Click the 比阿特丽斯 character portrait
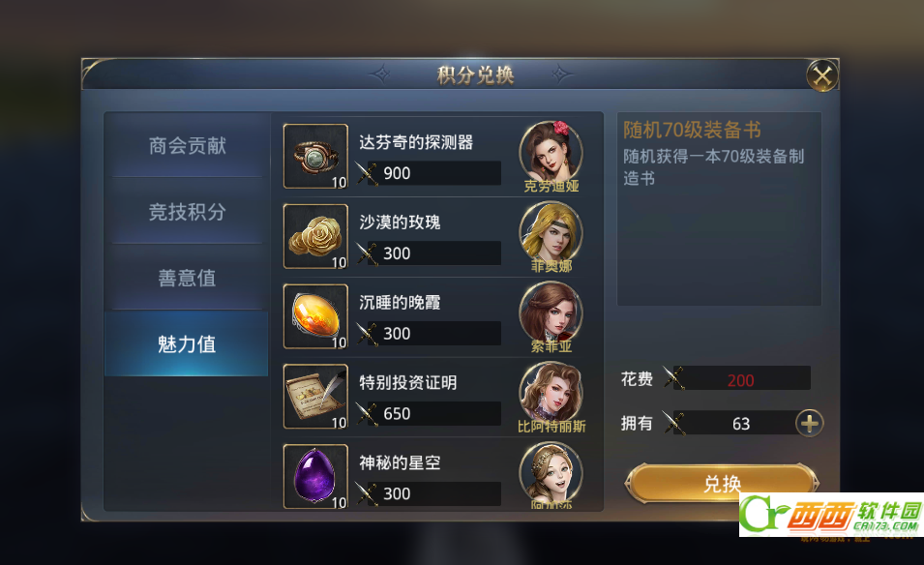The image size is (924, 565). 551,393
